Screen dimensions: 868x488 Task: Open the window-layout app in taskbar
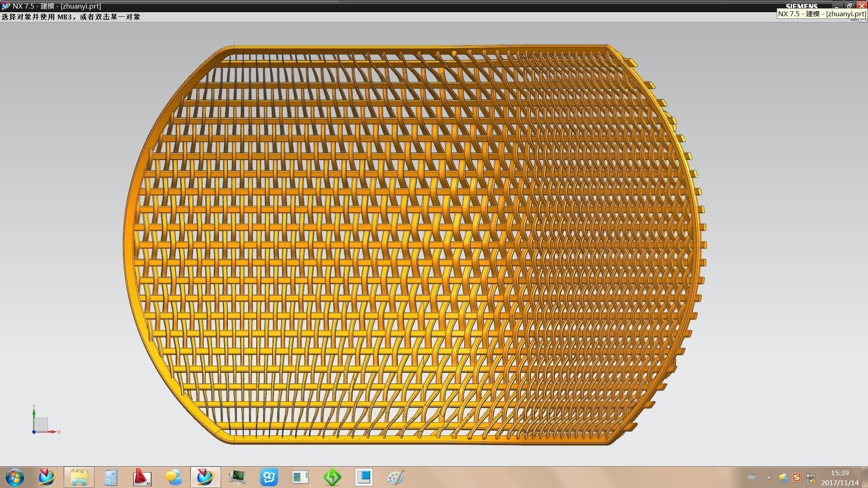pos(301,477)
